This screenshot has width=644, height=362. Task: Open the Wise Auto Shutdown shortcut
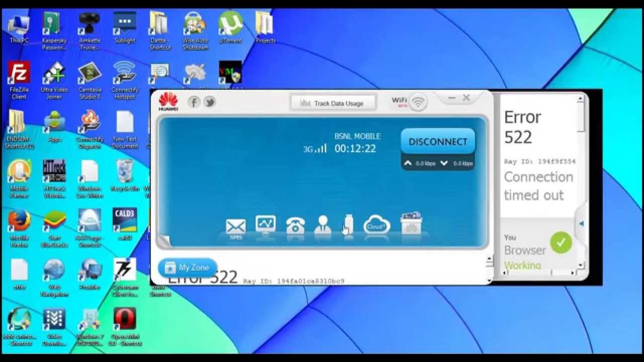(195, 31)
